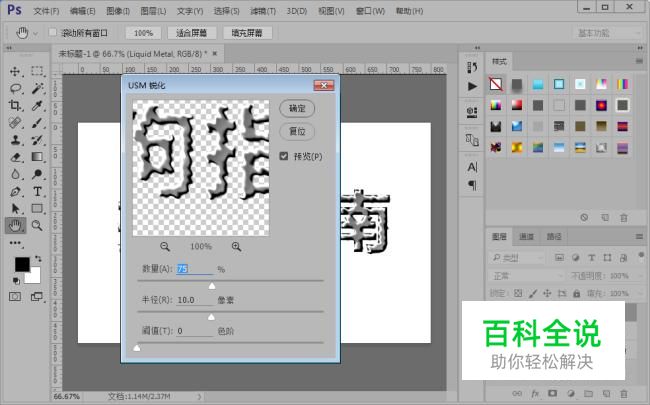Select the Blur tool

[15, 174]
